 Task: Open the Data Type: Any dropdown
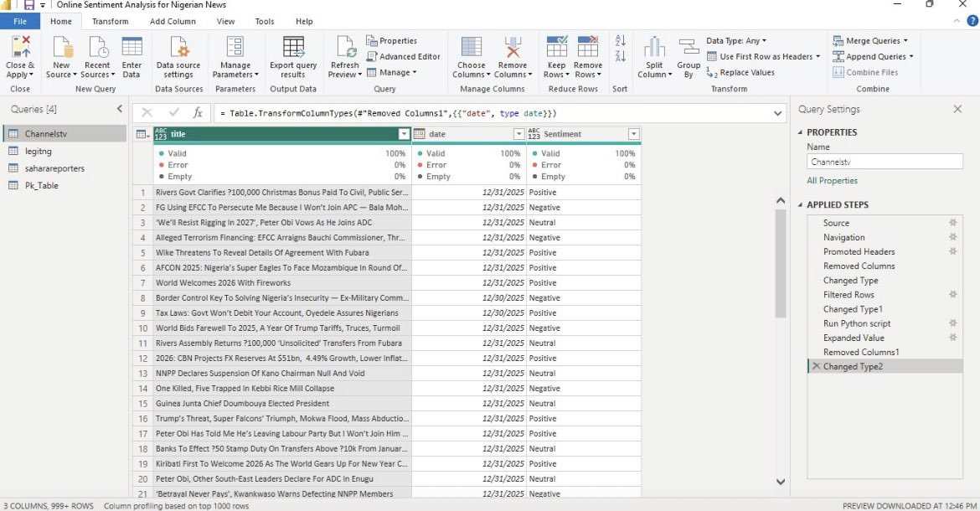(x=736, y=40)
